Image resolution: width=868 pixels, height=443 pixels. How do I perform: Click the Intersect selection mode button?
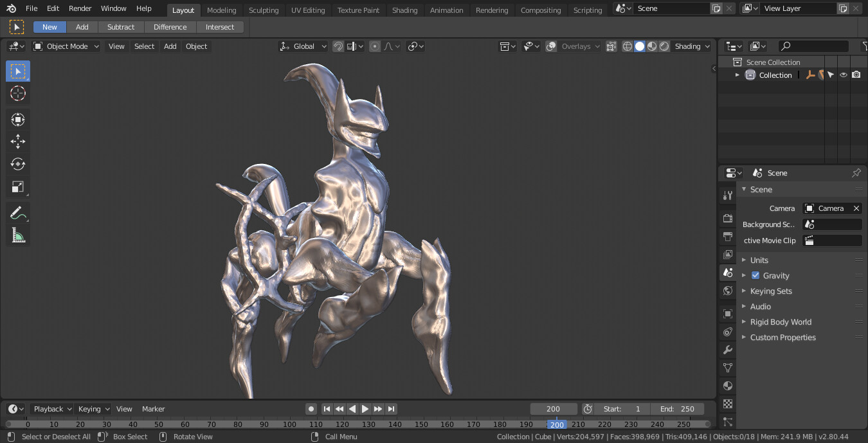point(220,27)
